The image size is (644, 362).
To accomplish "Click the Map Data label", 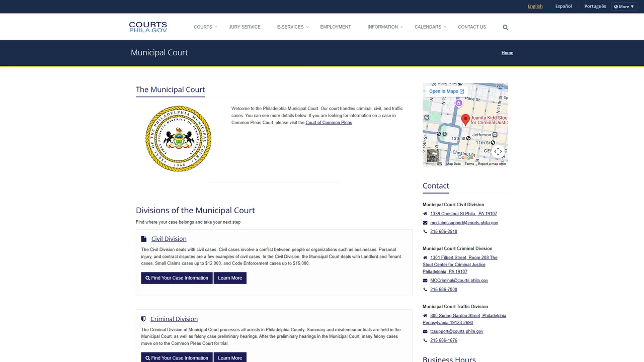I will tap(453, 164).
